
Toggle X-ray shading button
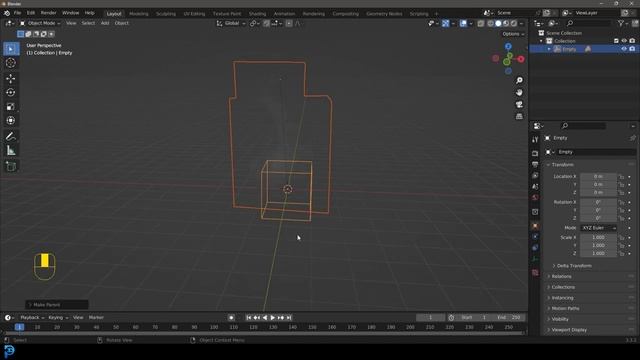pyautogui.click(x=481, y=24)
